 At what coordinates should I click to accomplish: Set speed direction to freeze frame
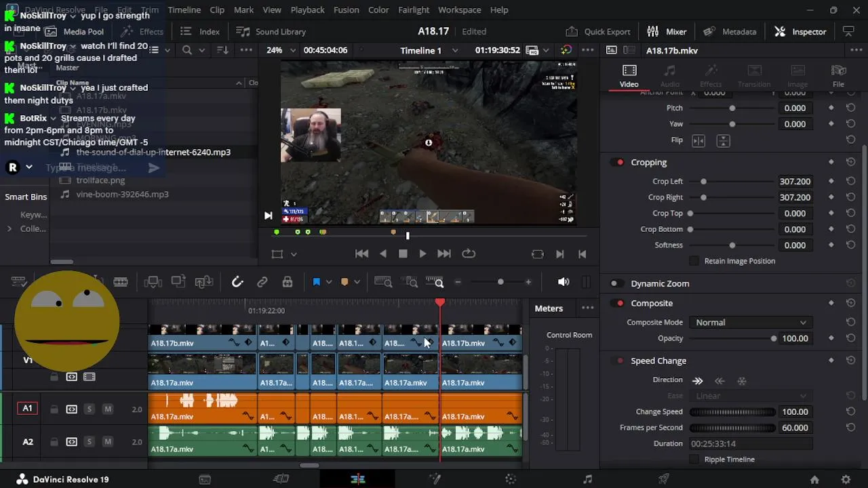pyautogui.click(x=742, y=381)
